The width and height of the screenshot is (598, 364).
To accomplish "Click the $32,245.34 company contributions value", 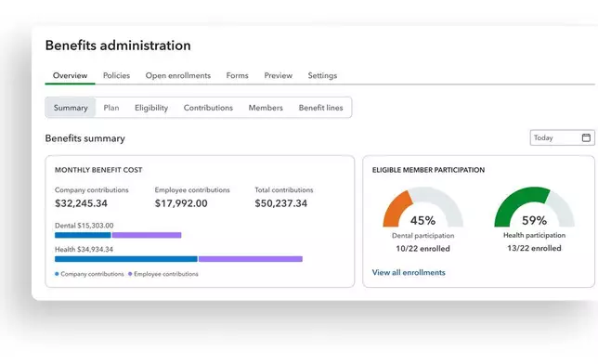I will pyautogui.click(x=81, y=203).
